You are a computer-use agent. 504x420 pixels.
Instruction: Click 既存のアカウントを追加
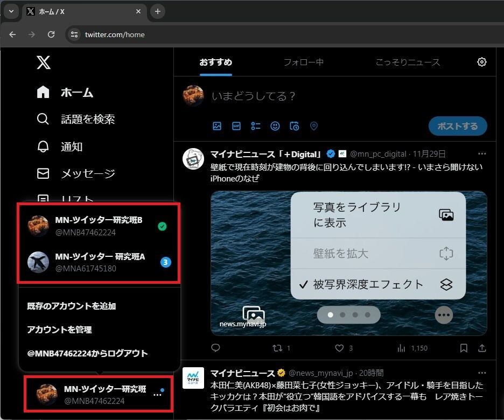pos(72,306)
